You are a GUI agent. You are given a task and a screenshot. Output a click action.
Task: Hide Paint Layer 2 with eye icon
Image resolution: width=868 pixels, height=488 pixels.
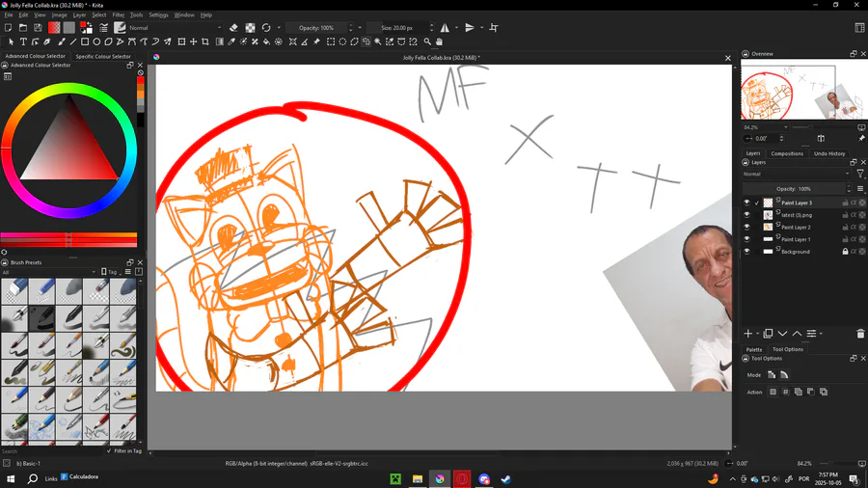click(746, 228)
